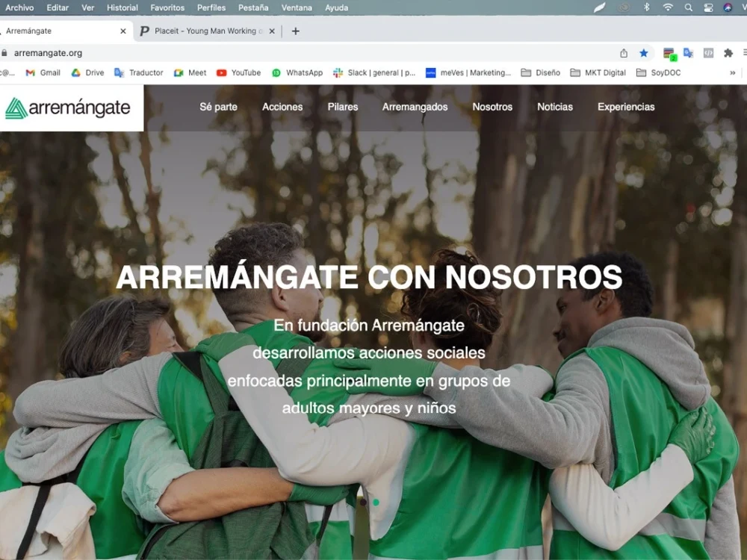The image size is (747, 560).
Task: Select the dark carousel slide dot
Action: click(364, 502)
